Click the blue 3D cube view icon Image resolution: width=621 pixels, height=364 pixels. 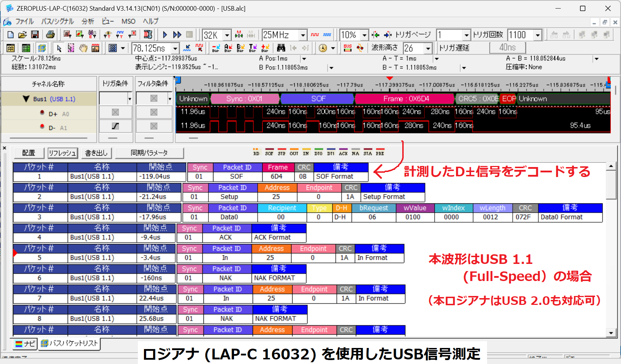[x=42, y=48]
